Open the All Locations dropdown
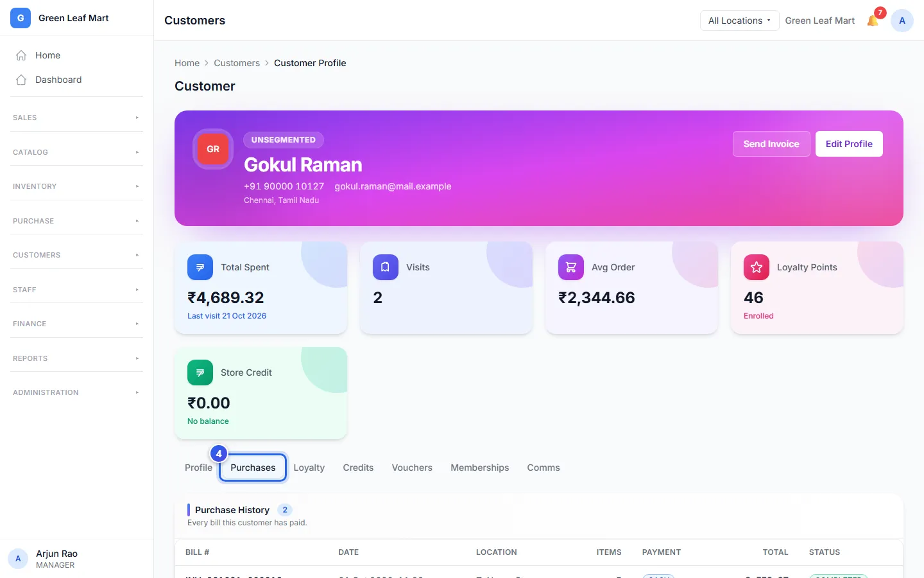This screenshot has width=924, height=578. [x=739, y=21]
